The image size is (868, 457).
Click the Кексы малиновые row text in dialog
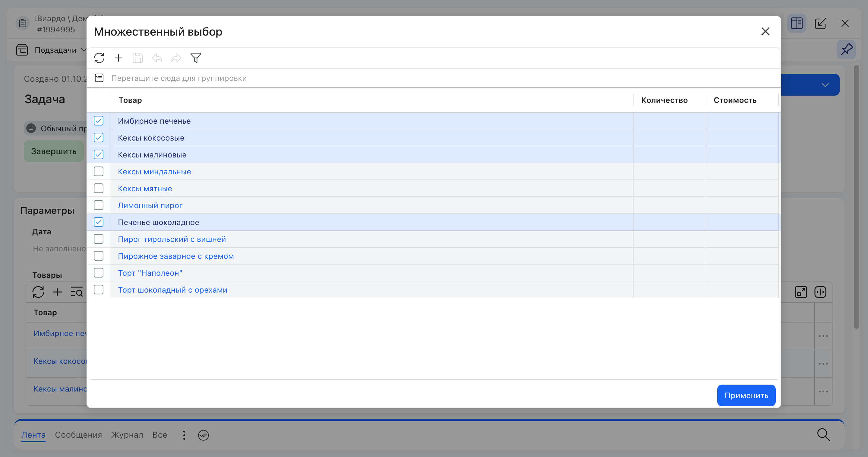pyautogui.click(x=152, y=155)
